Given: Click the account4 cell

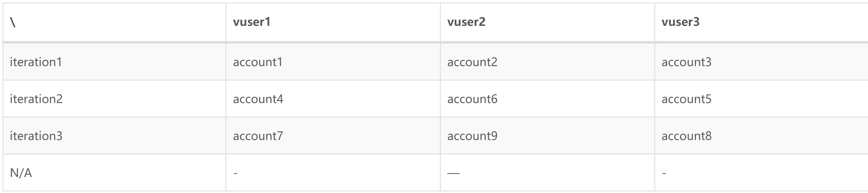Looking at the screenshot, I should coord(258,99).
